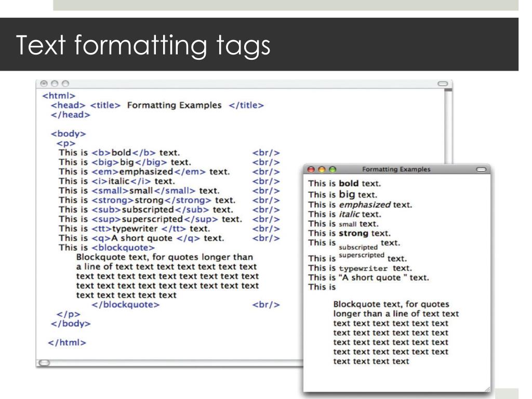Click the <b> tag in the bold line
Screen dimensions: 532x399
click(101, 153)
